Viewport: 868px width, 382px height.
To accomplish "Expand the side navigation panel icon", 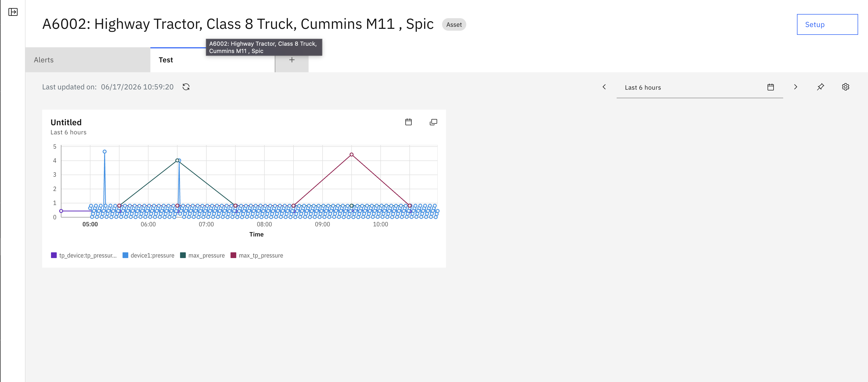I will (x=13, y=12).
